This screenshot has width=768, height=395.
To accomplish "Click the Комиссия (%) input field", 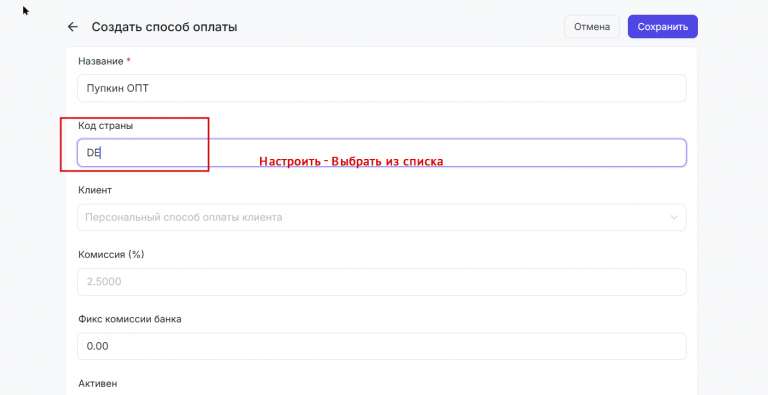I will (x=382, y=282).
